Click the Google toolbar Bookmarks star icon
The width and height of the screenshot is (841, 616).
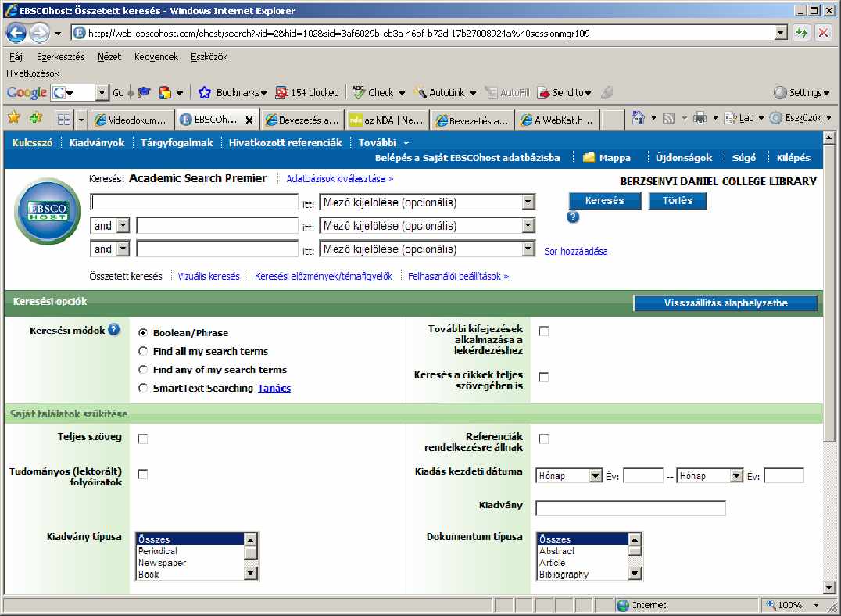click(204, 92)
